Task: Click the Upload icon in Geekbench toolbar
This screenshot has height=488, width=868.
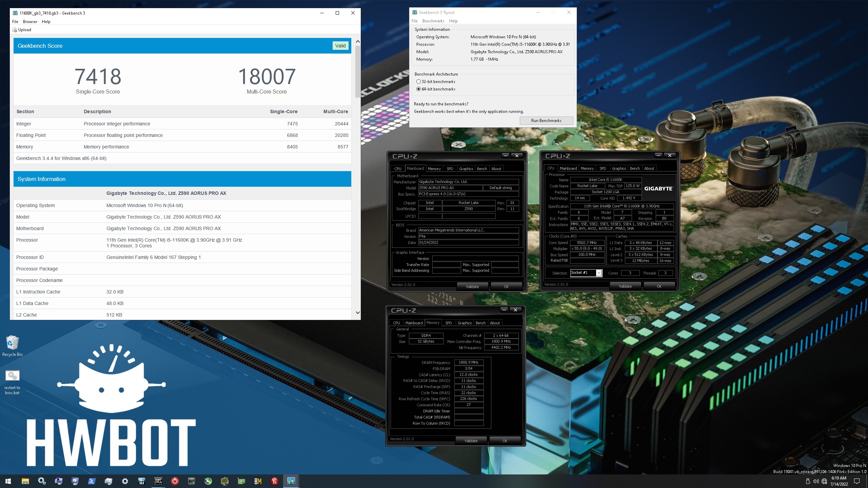Action: click(x=15, y=30)
